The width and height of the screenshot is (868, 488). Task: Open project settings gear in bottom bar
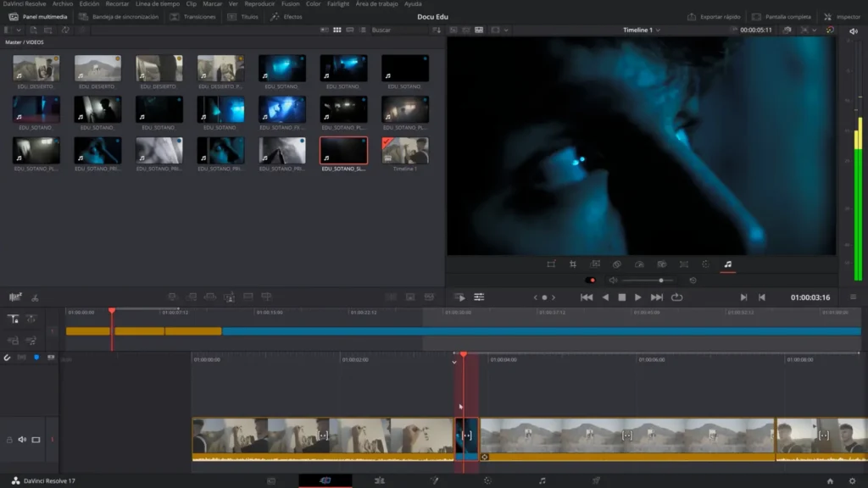point(853,480)
